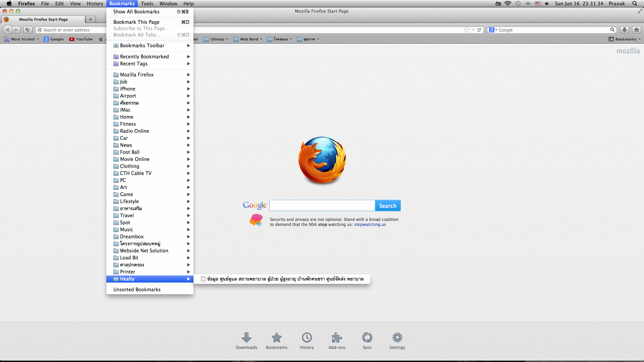Open the CTH Cable TV folder
This screenshot has height=362, width=644.
[x=150, y=173]
